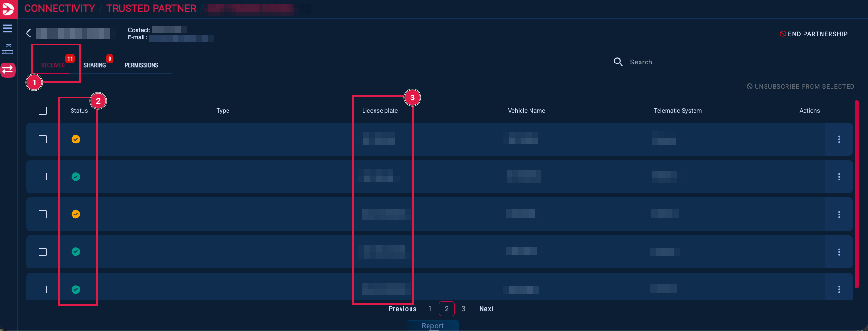Image resolution: width=868 pixels, height=331 pixels.
Task: Click the orange status icon in first row
Action: click(x=76, y=139)
